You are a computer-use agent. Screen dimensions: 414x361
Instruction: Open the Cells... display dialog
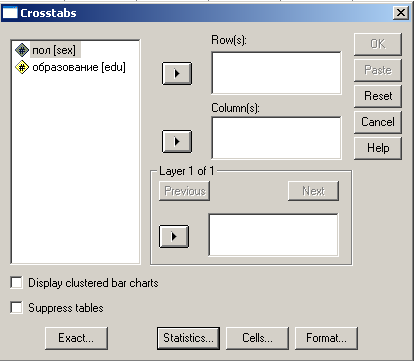(257, 338)
